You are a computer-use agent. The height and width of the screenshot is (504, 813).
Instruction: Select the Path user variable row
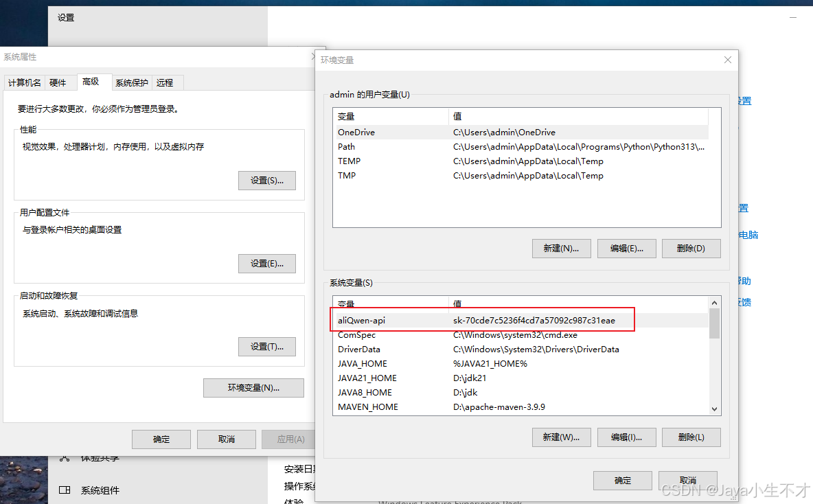coord(522,147)
